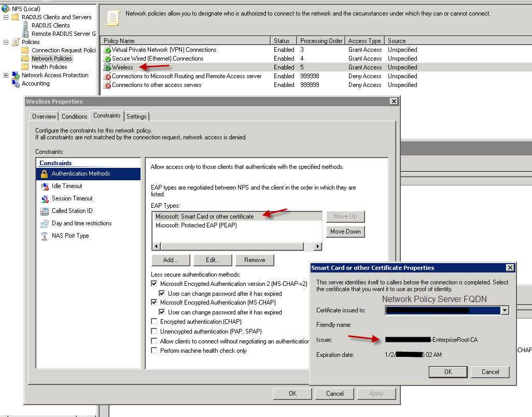Click the Network Policies folder icon
This screenshot has height=417, width=532.
click(25, 59)
